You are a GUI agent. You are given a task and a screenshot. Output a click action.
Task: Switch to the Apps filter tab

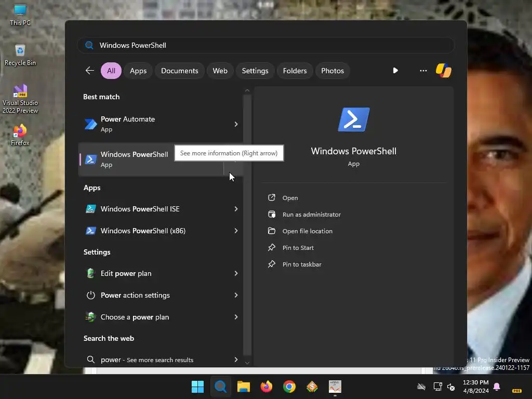pos(138,71)
